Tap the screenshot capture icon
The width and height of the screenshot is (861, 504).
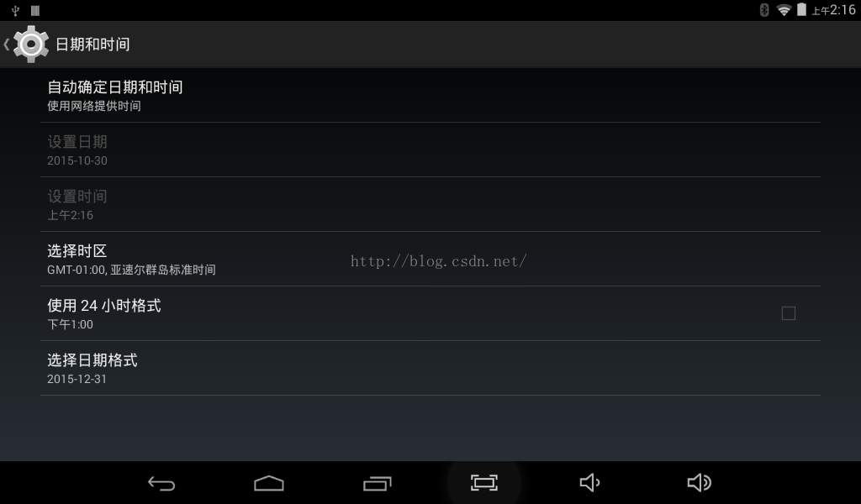(484, 483)
